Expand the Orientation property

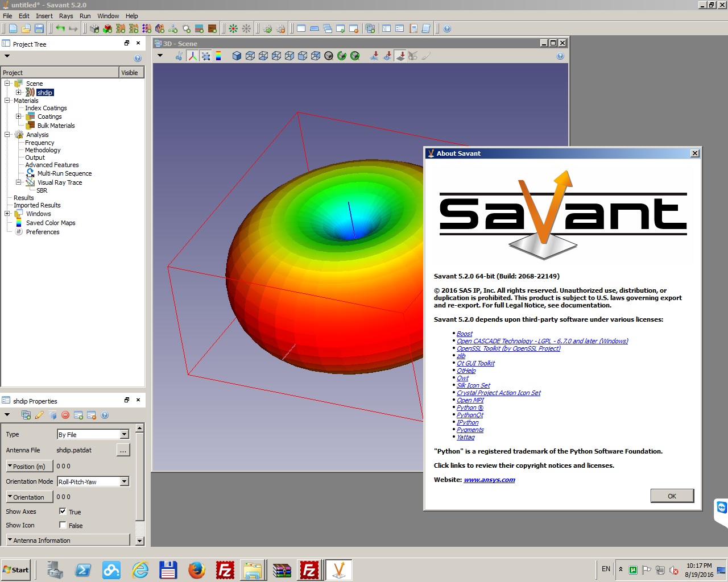point(30,497)
